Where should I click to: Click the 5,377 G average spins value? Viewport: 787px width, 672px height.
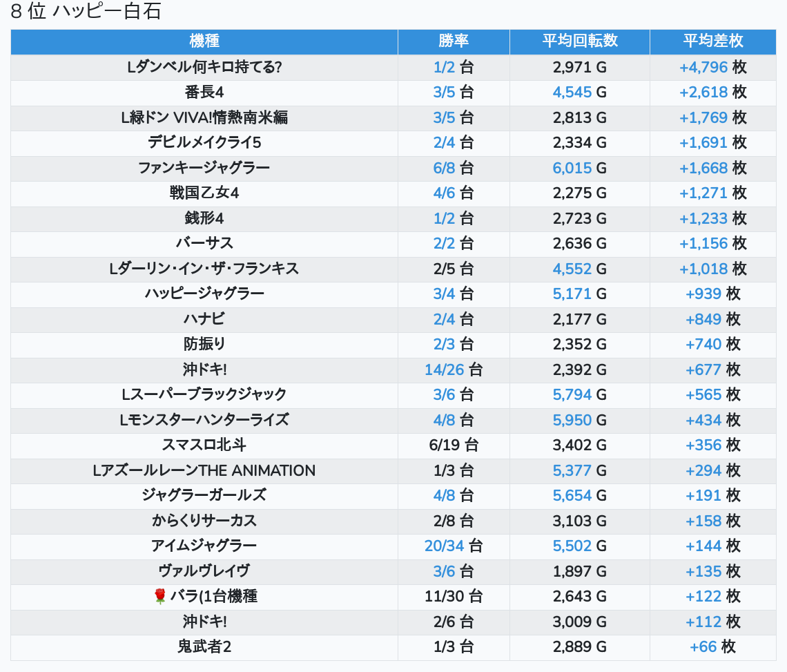tap(580, 470)
